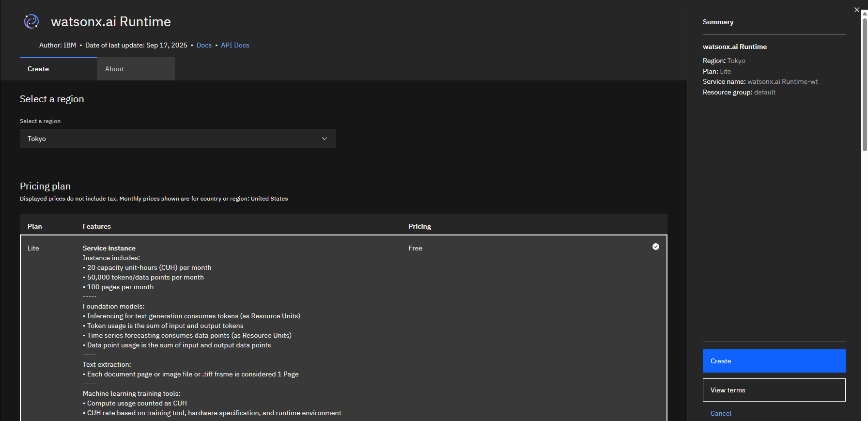Switch to the Create tab
The height and width of the screenshot is (421, 868).
59,69
